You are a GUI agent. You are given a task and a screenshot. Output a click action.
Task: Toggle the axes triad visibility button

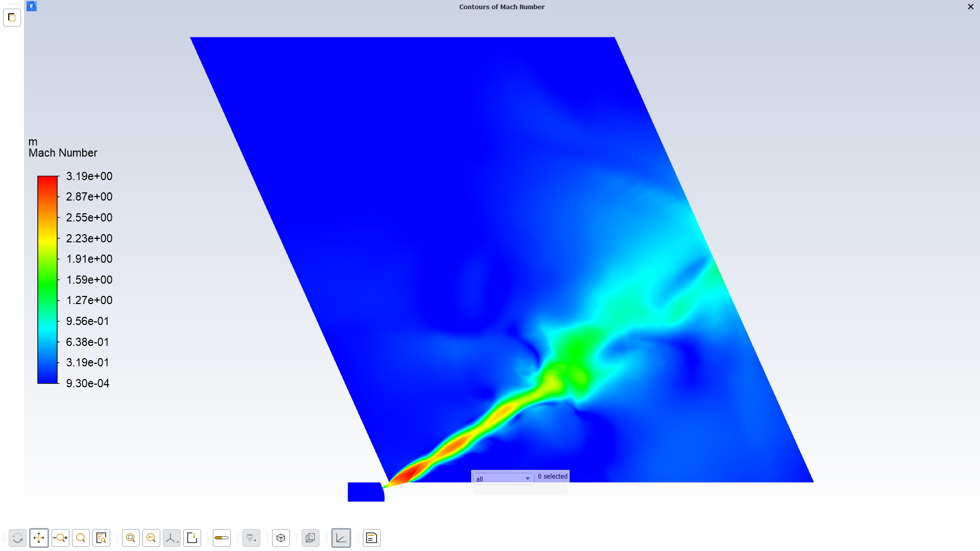341,538
